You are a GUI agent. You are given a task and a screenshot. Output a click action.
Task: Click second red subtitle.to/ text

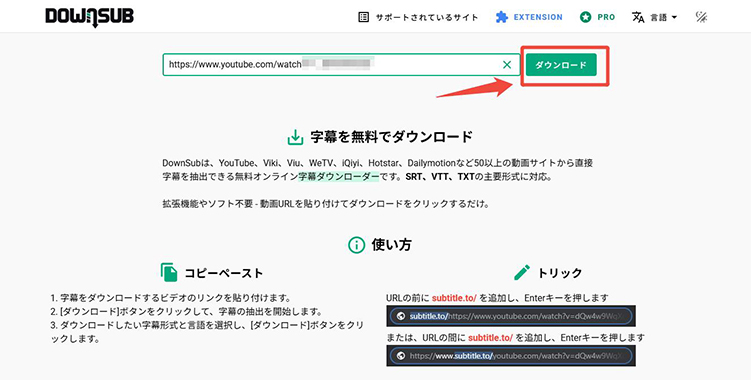click(x=490, y=338)
